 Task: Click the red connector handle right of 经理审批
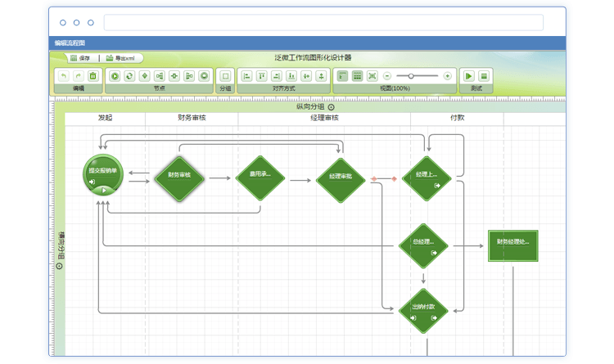pos(374,179)
